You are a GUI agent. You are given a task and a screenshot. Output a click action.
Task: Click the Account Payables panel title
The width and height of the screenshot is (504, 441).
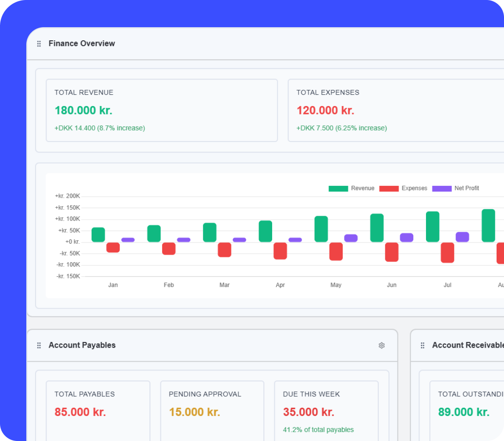pyautogui.click(x=82, y=345)
